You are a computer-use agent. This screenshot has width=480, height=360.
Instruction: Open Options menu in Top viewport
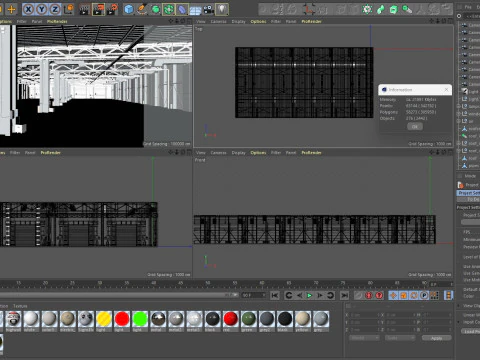tap(258, 21)
